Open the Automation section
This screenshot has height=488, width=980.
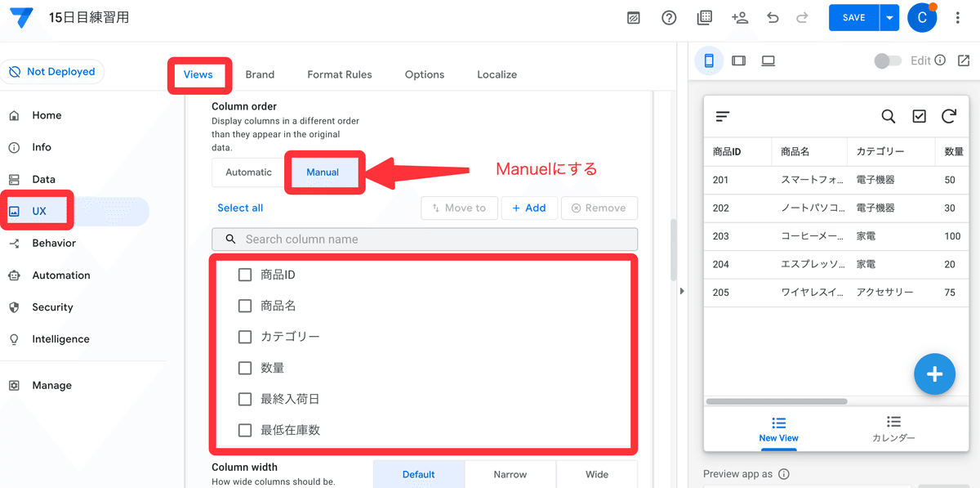59,275
